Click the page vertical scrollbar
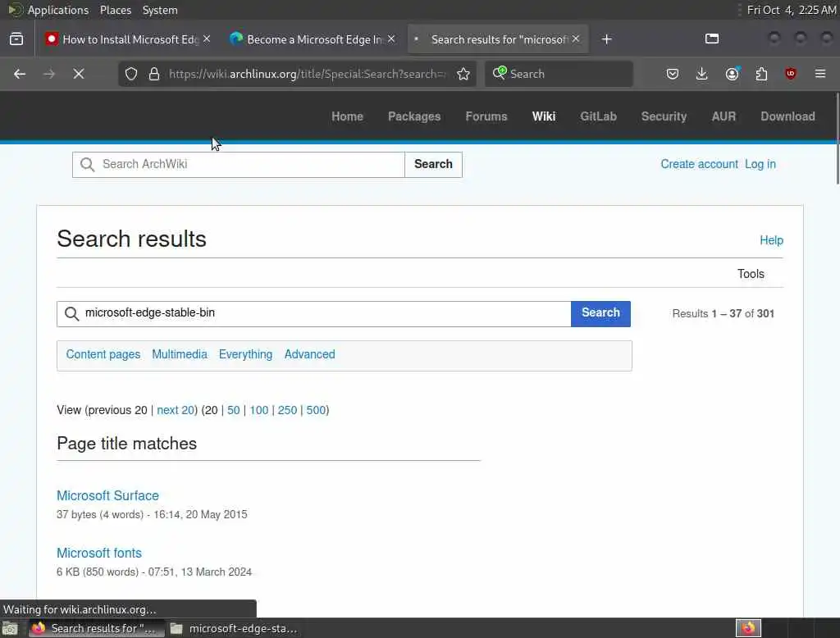The height and width of the screenshot is (638, 840). (837, 139)
